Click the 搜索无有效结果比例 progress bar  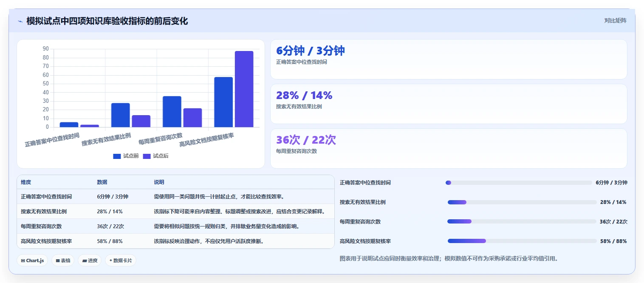(522, 202)
